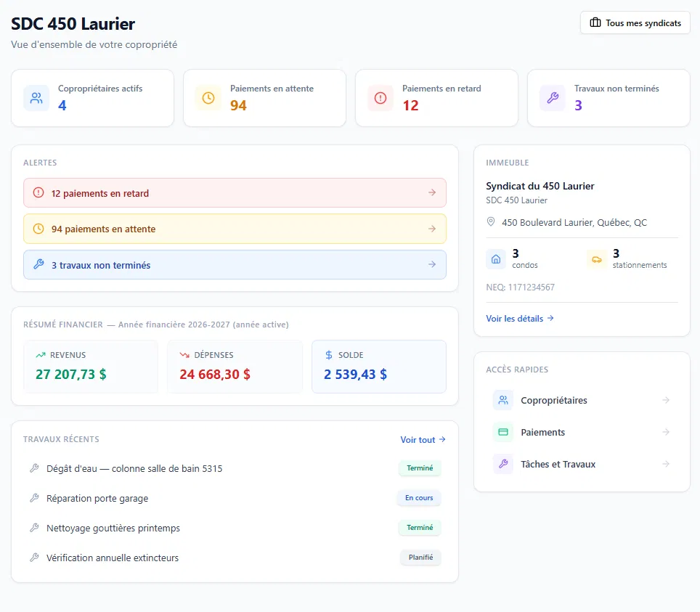Screen dimensions: 700x612
Task: Click the Tous mes syndicats button
Action: click(635, 23)
